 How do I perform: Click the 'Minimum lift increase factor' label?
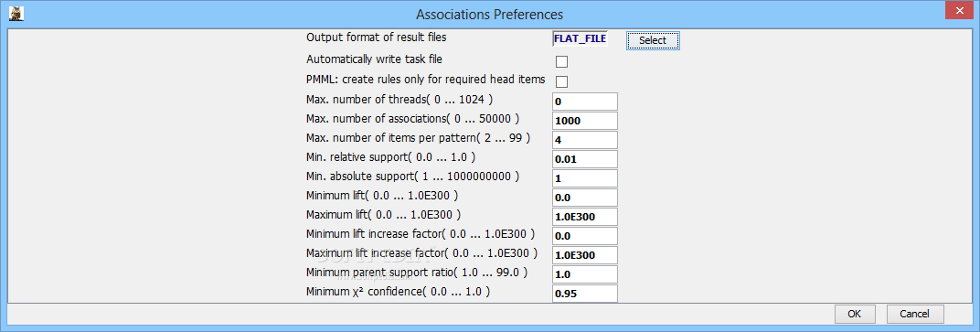pyautogui.click(x=421, y=234)
